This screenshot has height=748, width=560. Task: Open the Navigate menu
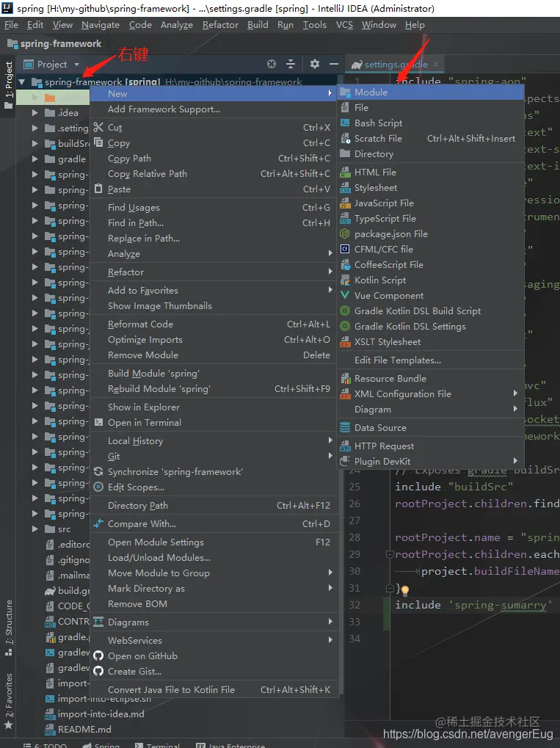tap(100, 25)
